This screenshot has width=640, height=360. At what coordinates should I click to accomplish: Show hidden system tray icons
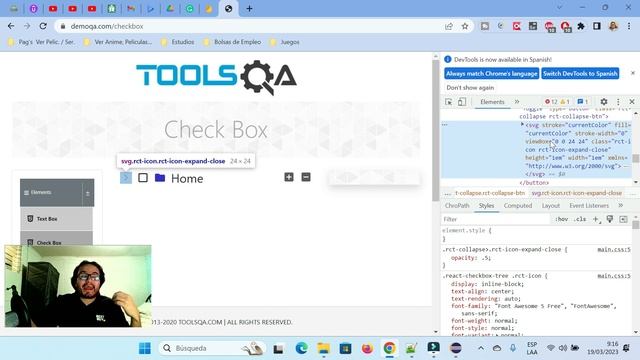(481, 348)
